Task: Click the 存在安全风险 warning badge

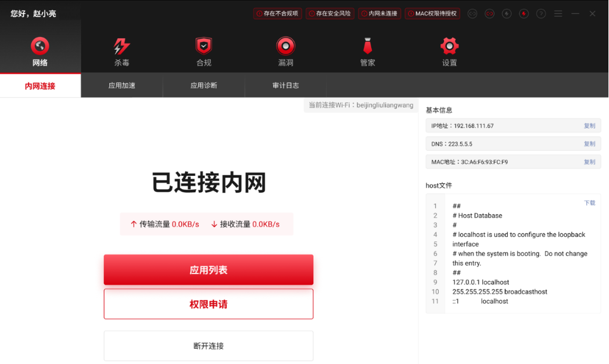Action: click(329, 13)
